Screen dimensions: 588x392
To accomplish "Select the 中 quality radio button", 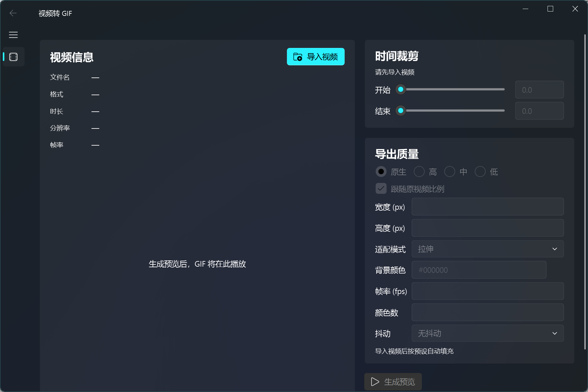I will tap(450, 172).
